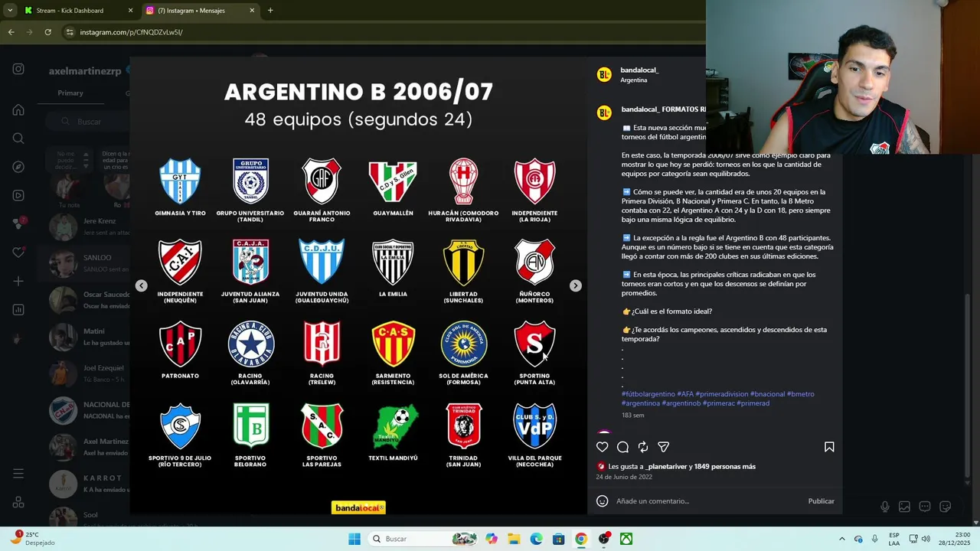Image resolution: width=980 pixels, height=551 pixels.
Task: Open the #fútbolargentino hashtag
Action: click(648, 394)
